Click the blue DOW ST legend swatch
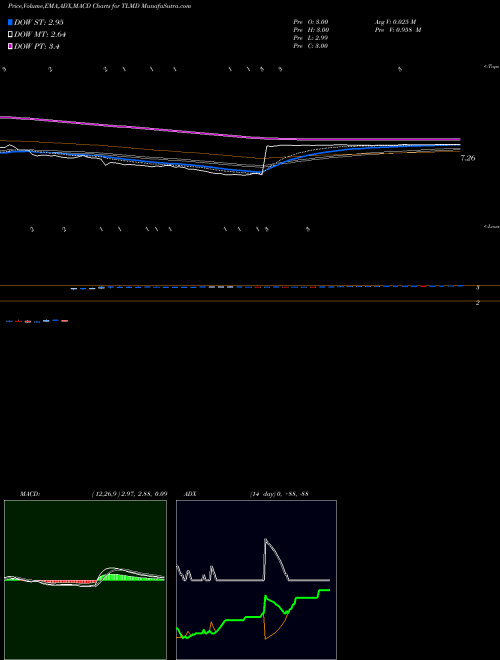The height and width of the screenshot is (660, 500). tap(10, 22)
